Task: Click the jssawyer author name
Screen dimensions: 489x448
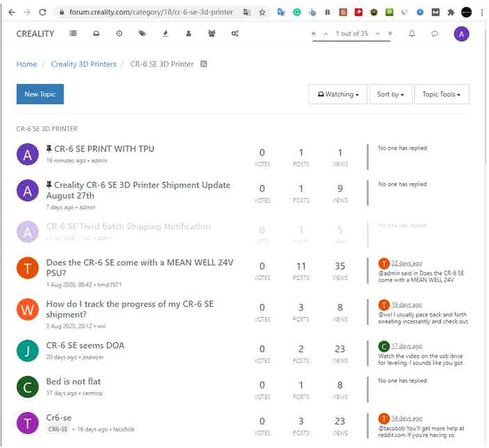Action: pyautogui.click(x=93, y=357)
